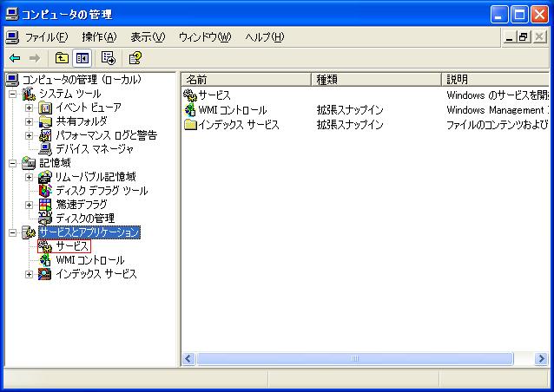The image size is (554, 392).
Task: Click the サービス gears icon in tree
Action: (45, 246)
